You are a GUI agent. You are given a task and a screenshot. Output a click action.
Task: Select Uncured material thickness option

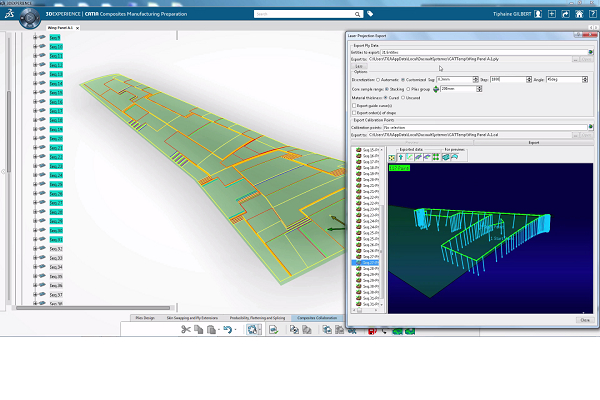click(x=403, y=98)
